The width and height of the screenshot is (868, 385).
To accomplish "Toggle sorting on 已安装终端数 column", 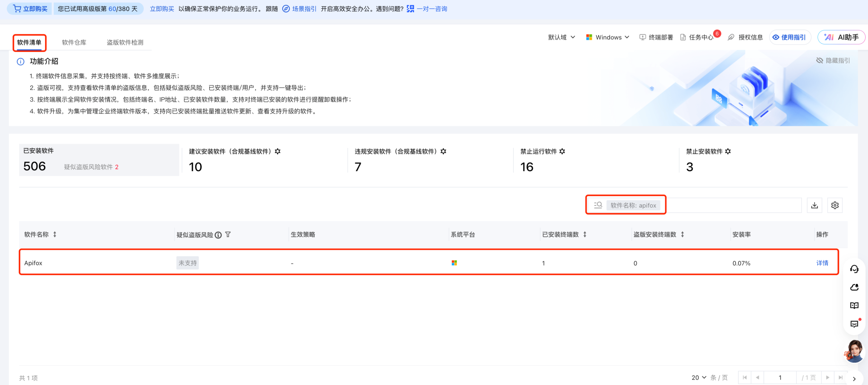I will pos(585,234).
